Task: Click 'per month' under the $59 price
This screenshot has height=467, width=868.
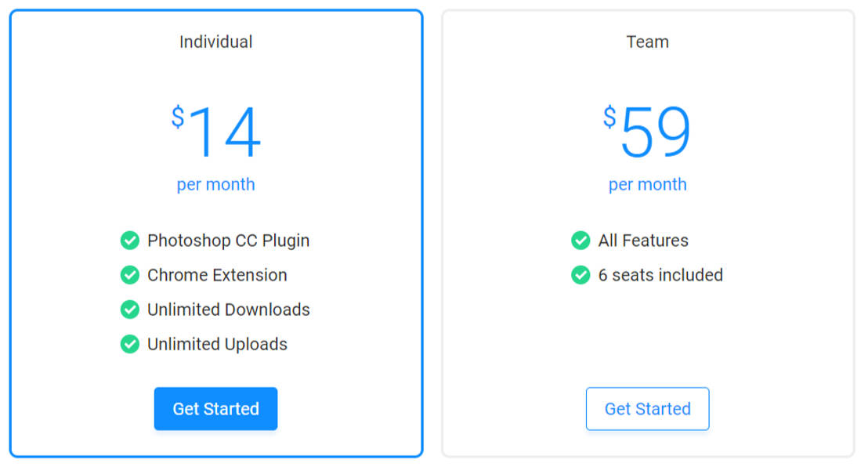Action: tap(648, 184)
